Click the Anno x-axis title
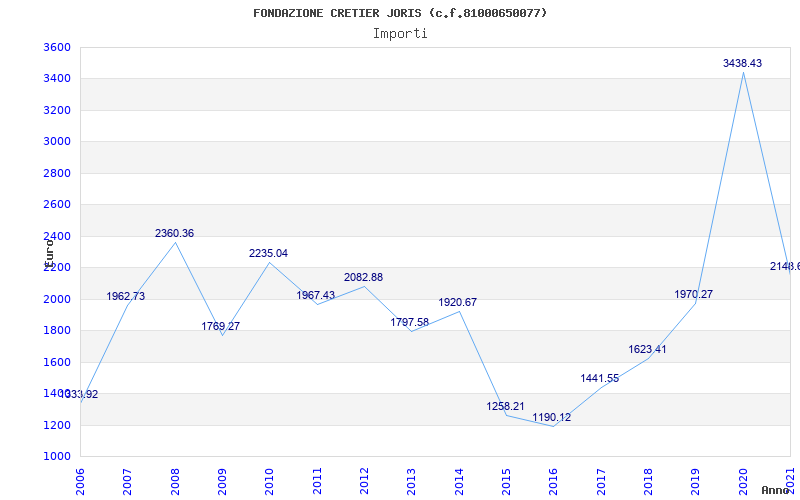Image resolution: width=800 pixels, height=500 pixels. click(775, 490)
